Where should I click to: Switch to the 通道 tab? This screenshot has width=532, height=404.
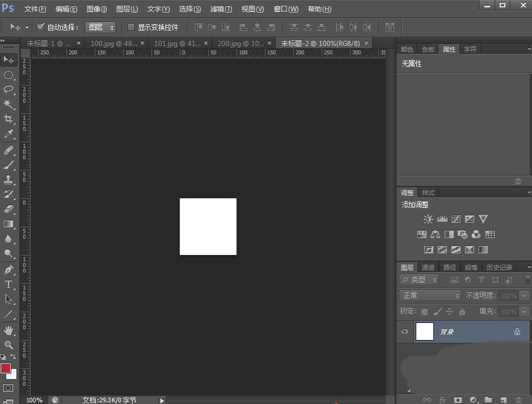pos(428,267)
